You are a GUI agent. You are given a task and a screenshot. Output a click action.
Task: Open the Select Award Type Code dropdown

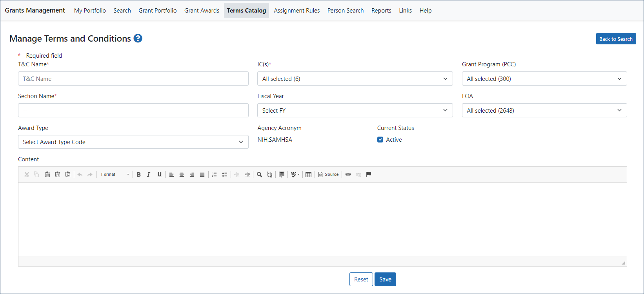point(133,142)
